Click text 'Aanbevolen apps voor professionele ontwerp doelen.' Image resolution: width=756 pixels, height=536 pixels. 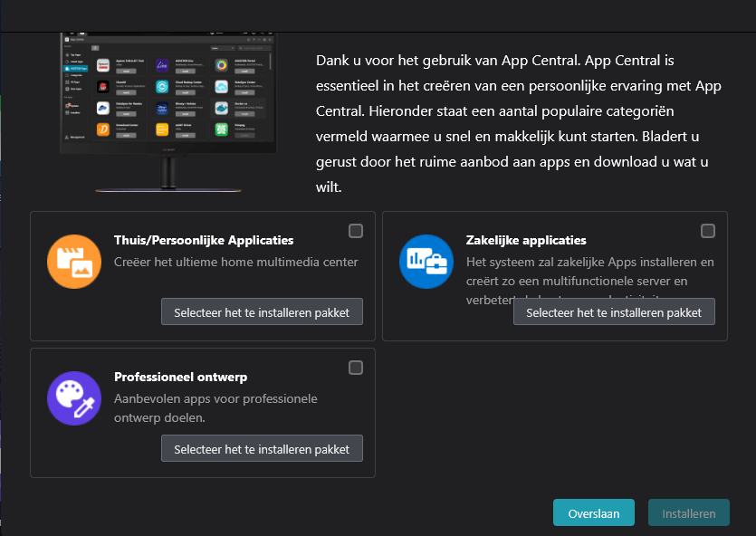(215, 407)
